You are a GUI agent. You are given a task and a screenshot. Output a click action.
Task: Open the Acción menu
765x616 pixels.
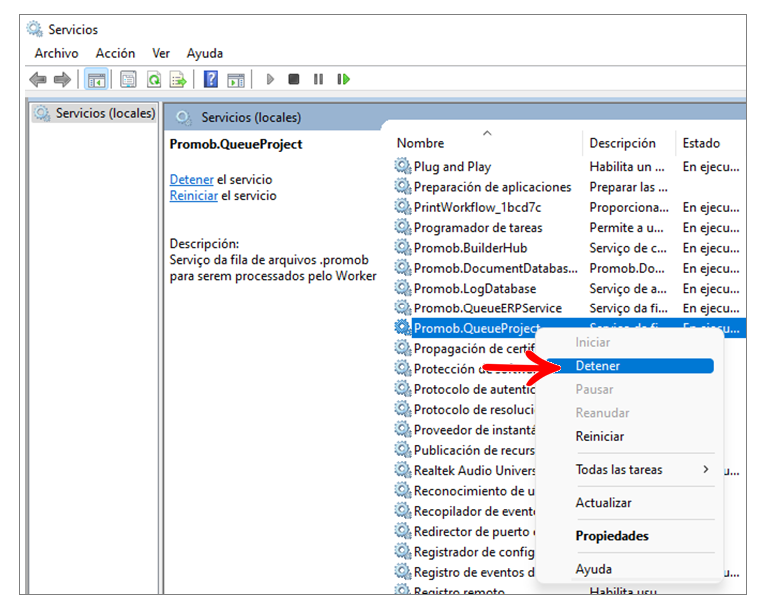click(115, 53)
